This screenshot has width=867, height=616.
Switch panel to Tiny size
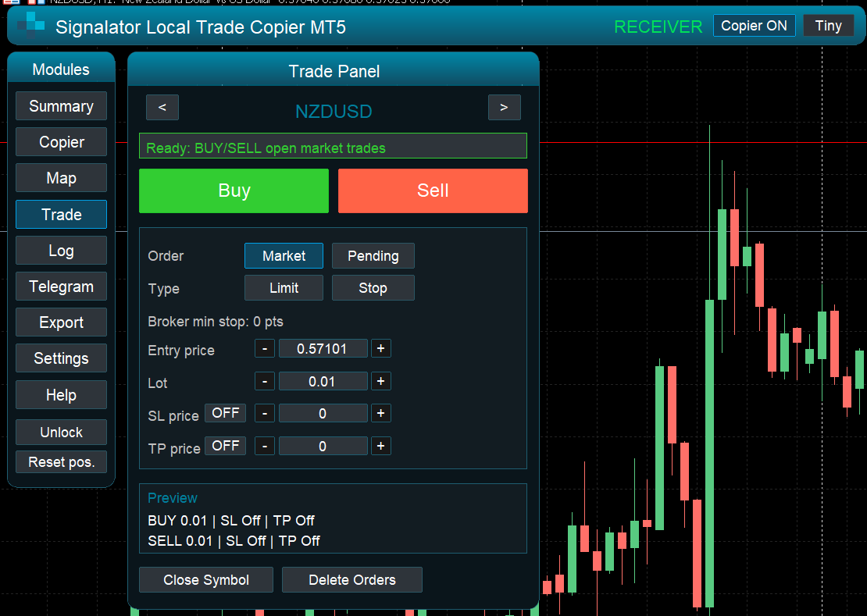(x=828, y=26)
